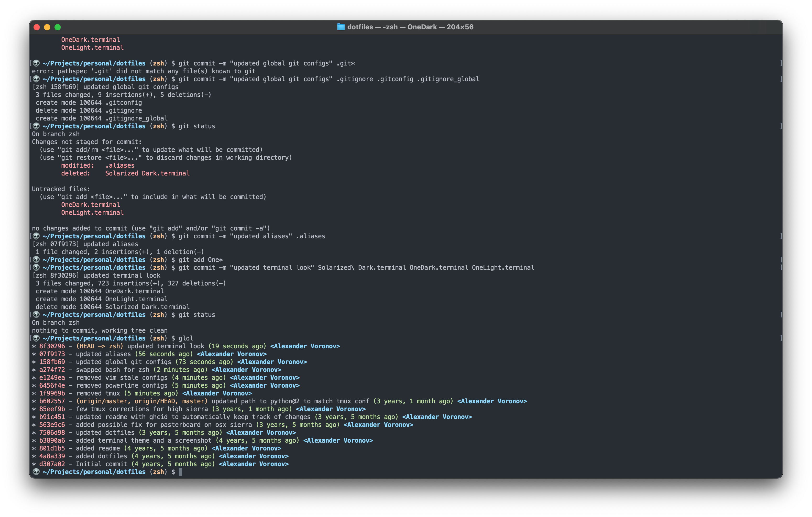This screenshot has width=812, height=517.
Task: Click the alien icon before 'git add One*'
Action: pos(36,260)
